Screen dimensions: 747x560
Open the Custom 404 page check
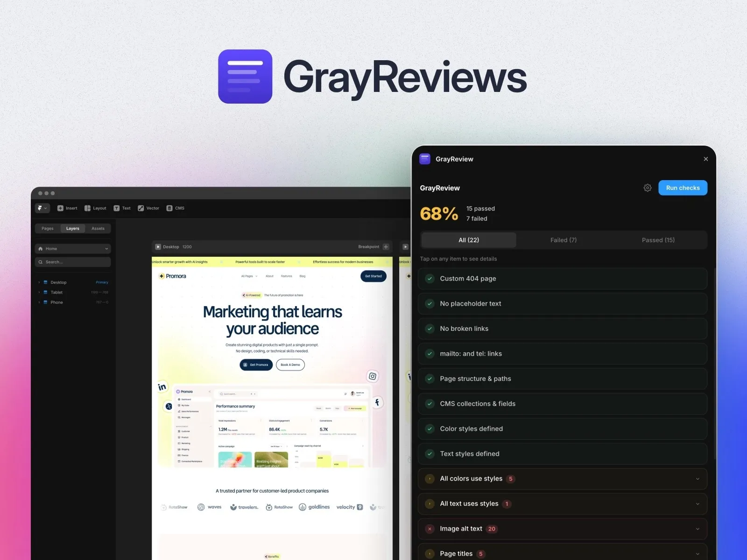(x=563, y=279)
